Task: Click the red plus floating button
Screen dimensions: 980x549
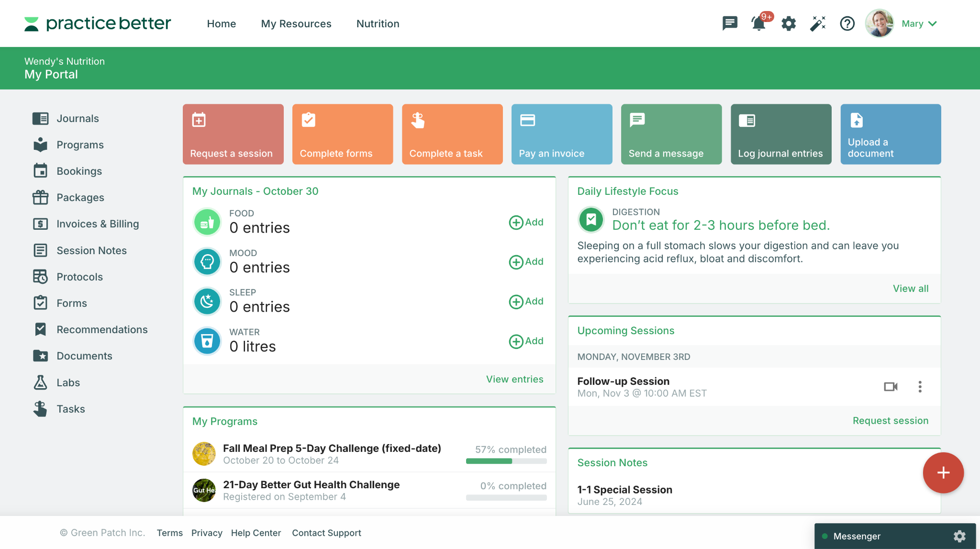Action: [943, 472]
